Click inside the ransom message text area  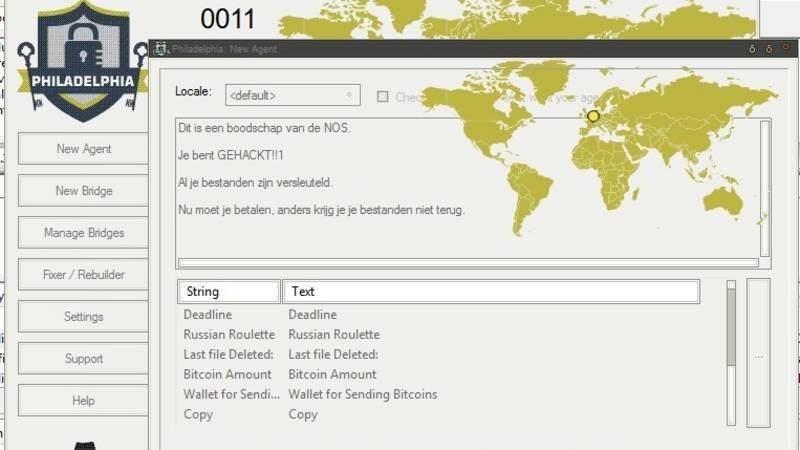(x=467, y=188)
